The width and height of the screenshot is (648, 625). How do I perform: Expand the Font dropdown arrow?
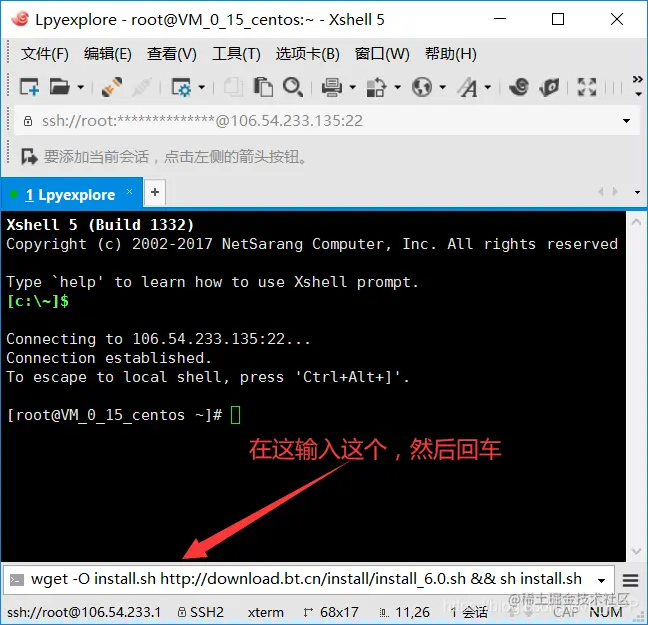click(488, 87)
